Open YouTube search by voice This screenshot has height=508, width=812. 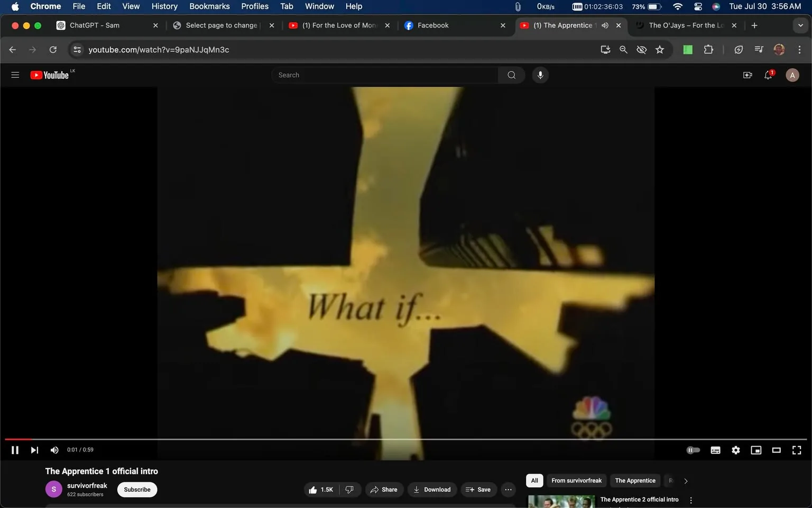[x=540, y=75]
